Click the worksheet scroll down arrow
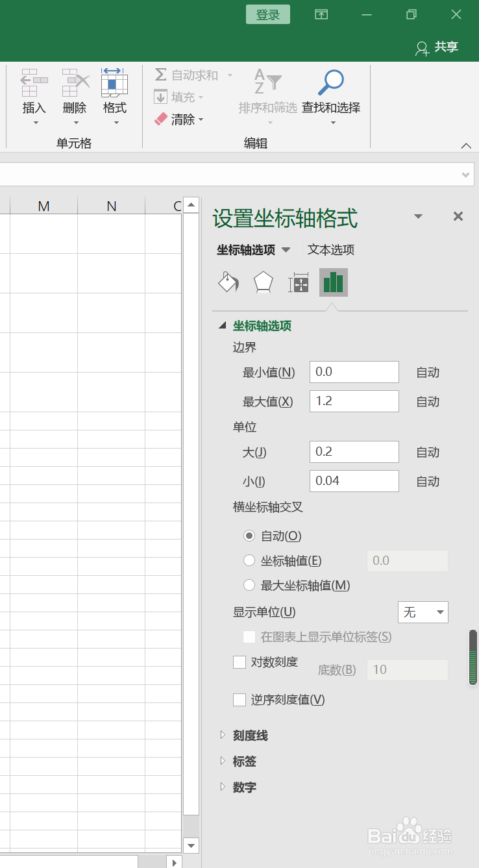The height and width of the screenshot is (868, 479). tap(191, 845)
